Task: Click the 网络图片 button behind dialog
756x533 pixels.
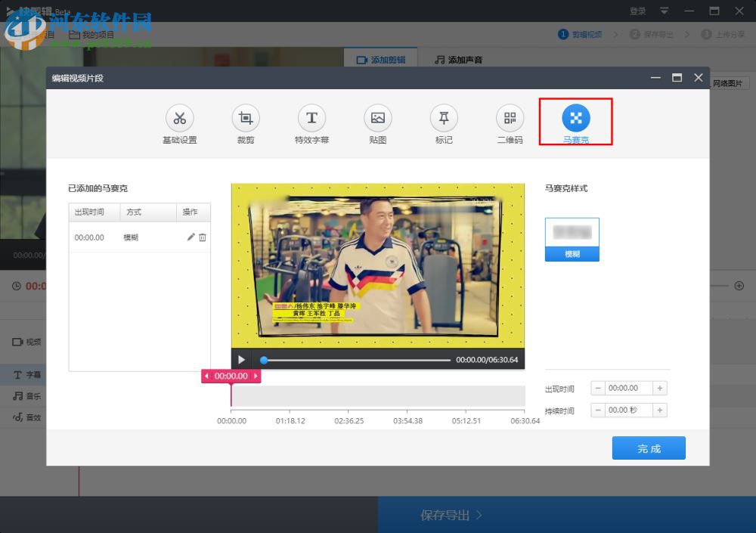Action: pyautogui.click(x=729, y=83)
